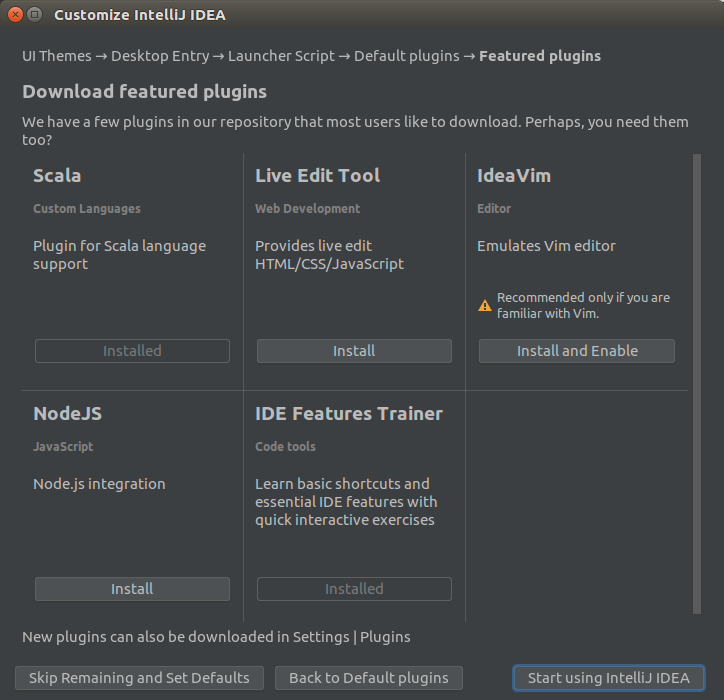This screenshot has width=724, height=700.
Task: Click the window maximize button
Action: (x=35, y=15)
